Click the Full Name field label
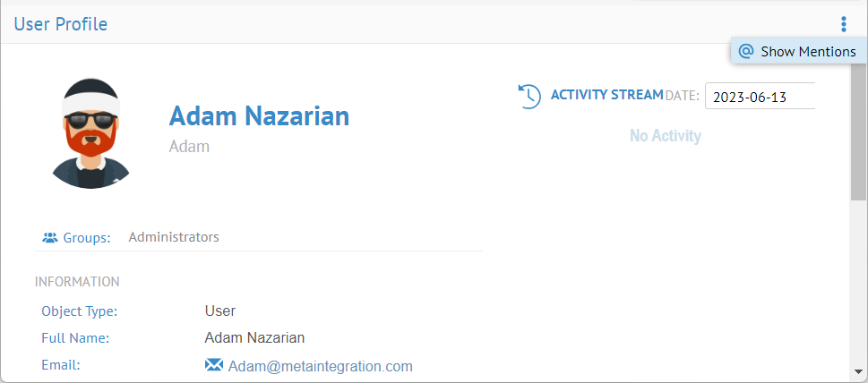The height and width of the screenshot is (383, 868). click(x=75, y=337)
